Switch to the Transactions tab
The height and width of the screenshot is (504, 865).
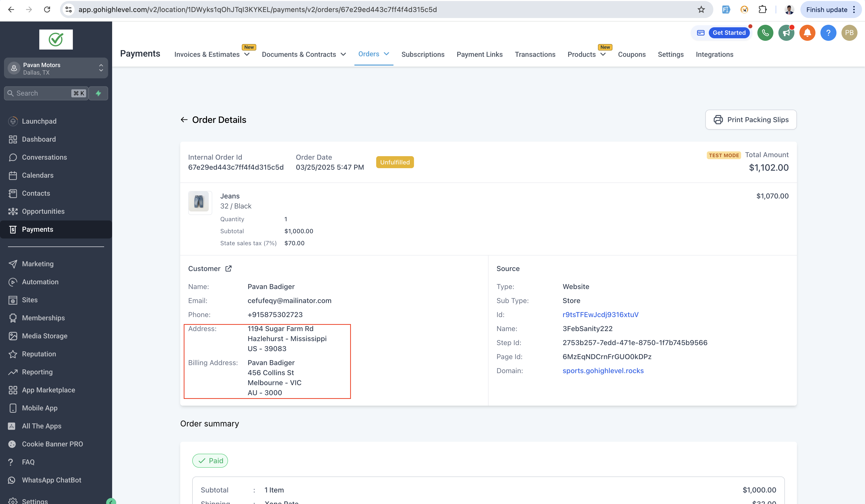click(535, 54)
